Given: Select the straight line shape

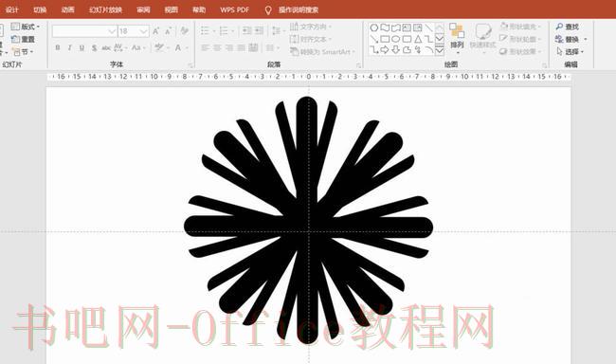Looking at the screenshot, I should [428, 27].
